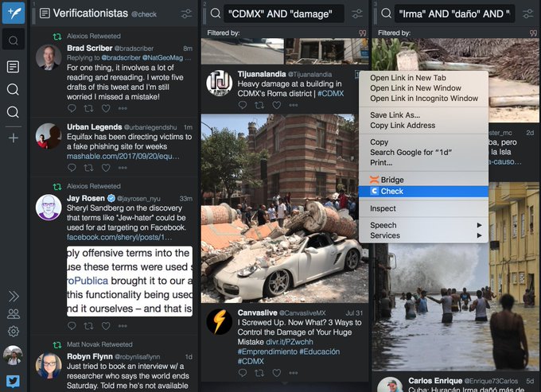Open the sidebar search box icon
The height and width of the screenshot is (392, 541).
(14, 40)
